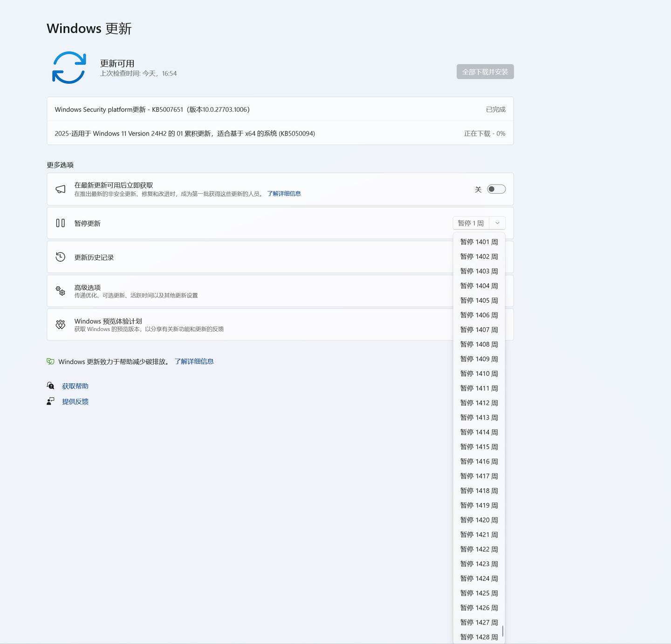Click the 提供反馈 person icon
The width and height of the screenshot is (671, 644).
tap(50, 401)
